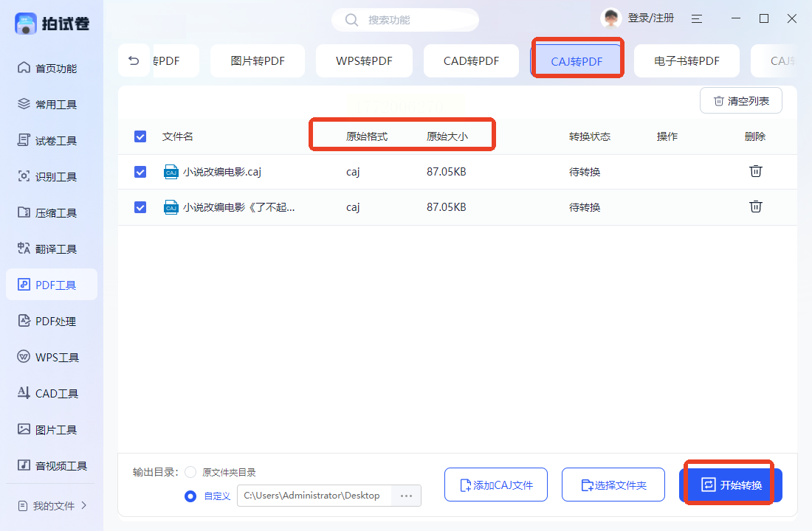
Task: Expand 我的文件 with the chevron
Action: [x=84, y=505]
